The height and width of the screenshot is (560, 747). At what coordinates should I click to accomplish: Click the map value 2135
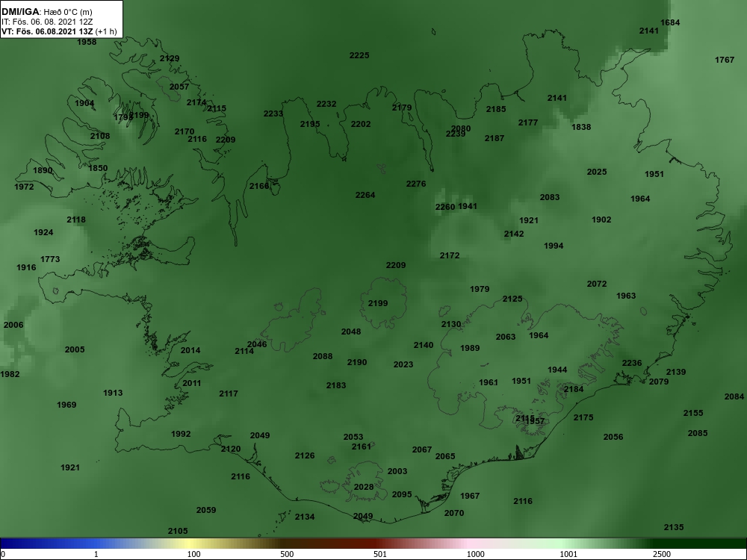[674, 527]
